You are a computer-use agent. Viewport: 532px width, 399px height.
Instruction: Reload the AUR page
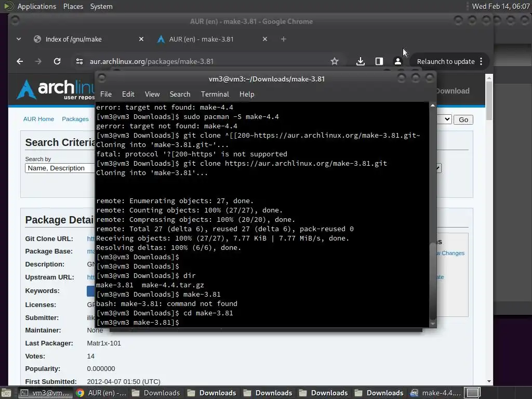[57, 61]
